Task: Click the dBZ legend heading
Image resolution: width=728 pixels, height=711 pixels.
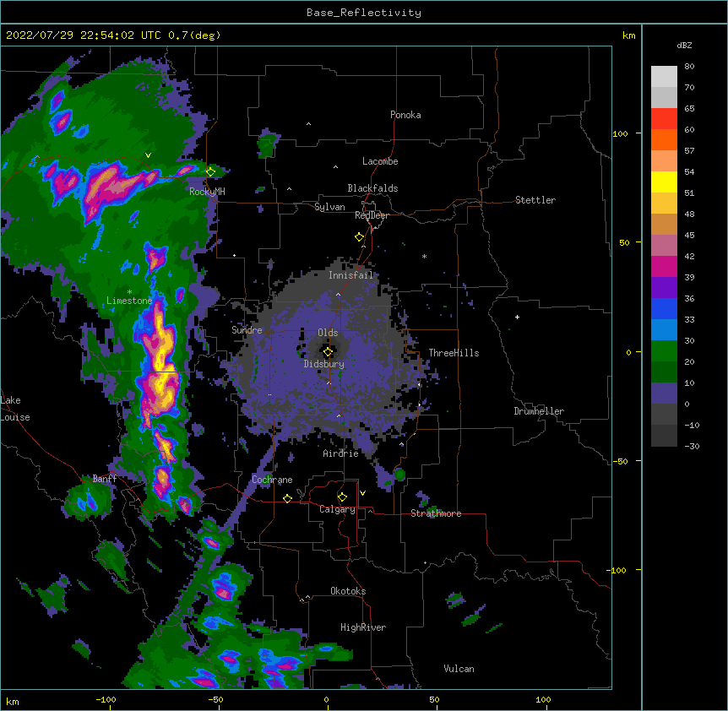Action: click(684, 45)
